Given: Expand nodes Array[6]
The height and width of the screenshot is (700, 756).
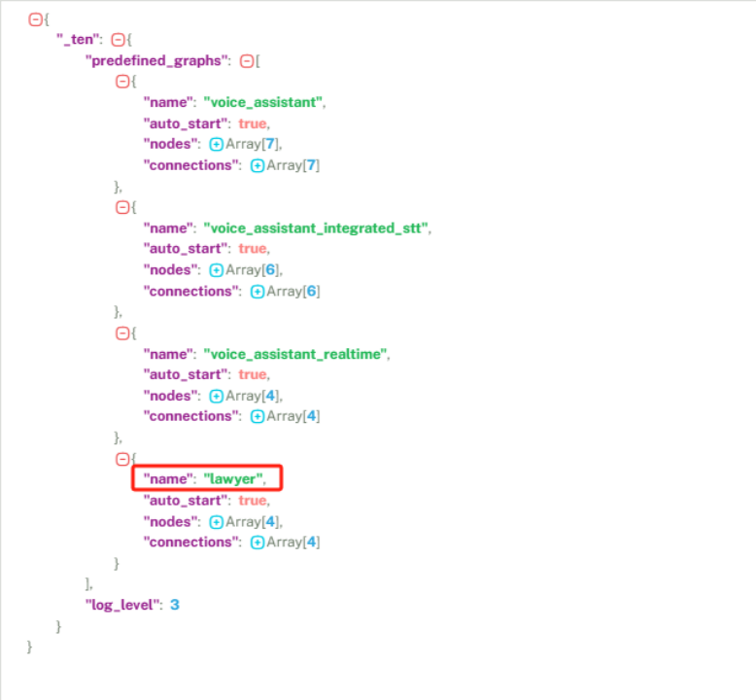Looking at the screenshot, I should click(216, 270).
